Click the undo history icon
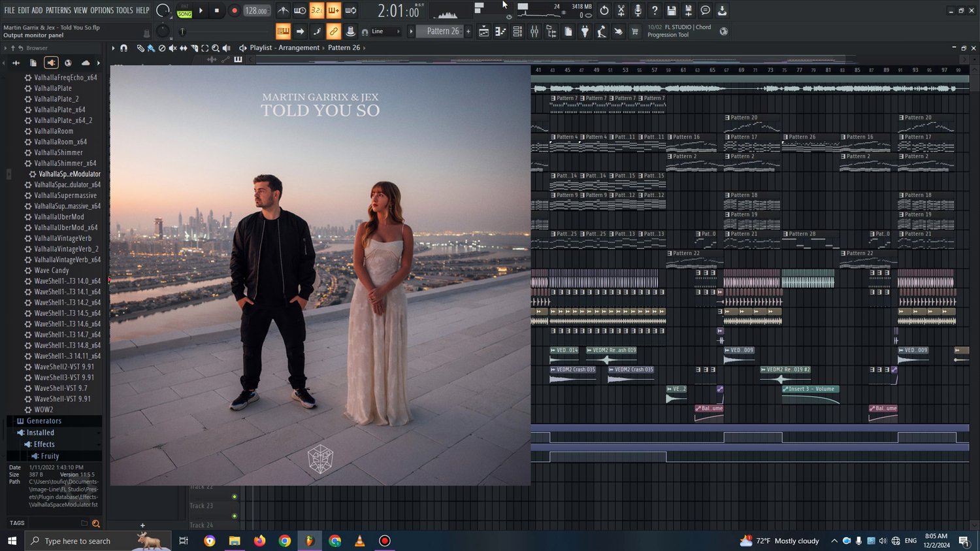 (x=604, y=10)
